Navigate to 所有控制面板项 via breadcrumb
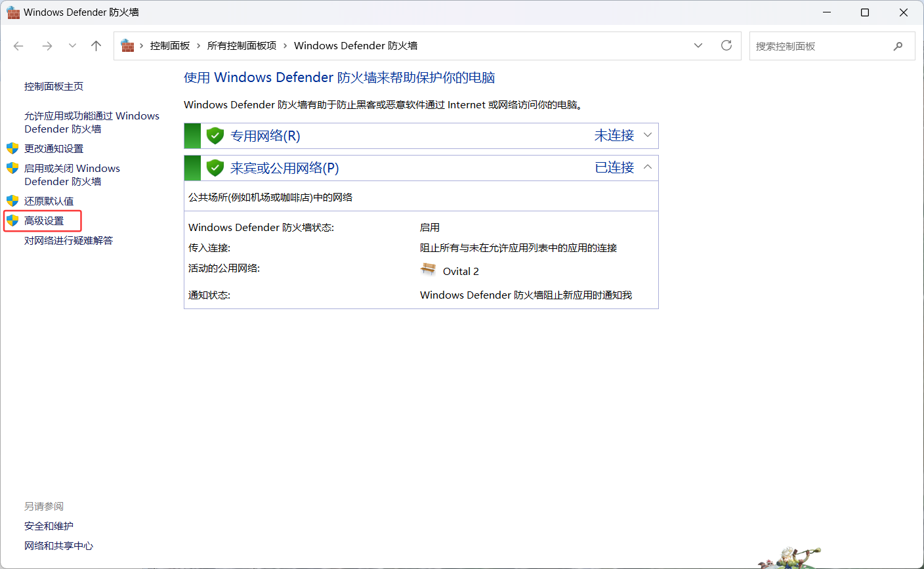 pyautogui.click(x=243, y=45)
